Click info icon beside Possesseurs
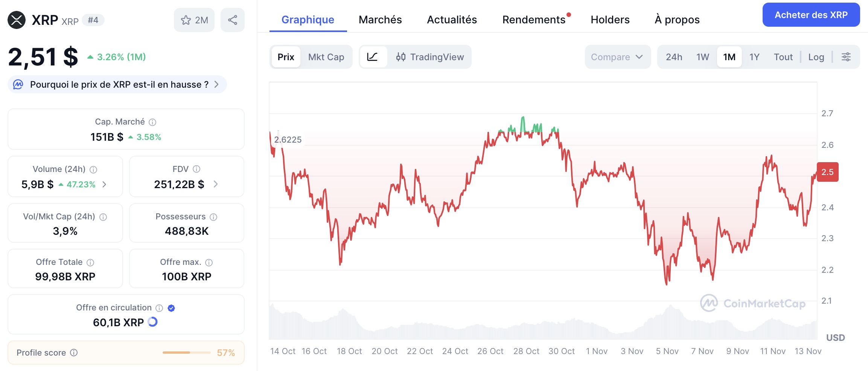Viewport: 868px width, 371px height. (x=213, y=217)
